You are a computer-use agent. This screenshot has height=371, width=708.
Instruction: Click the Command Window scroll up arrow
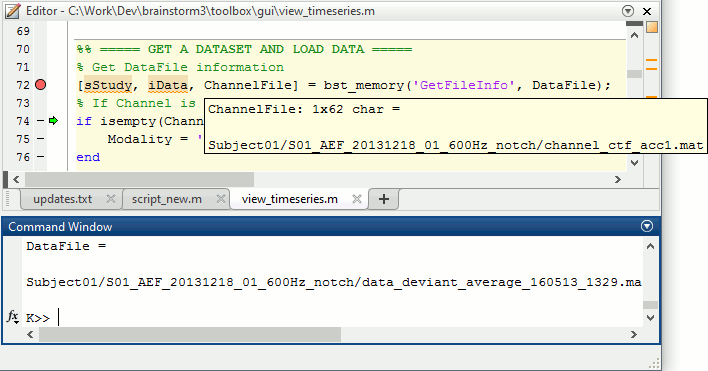[x=650, y=246]
